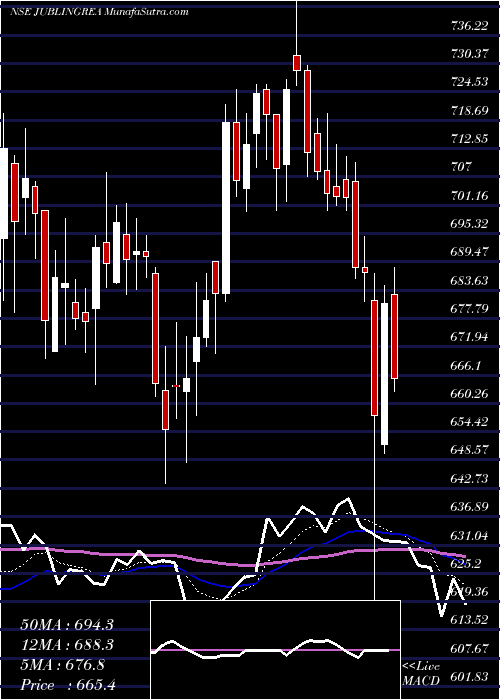Click the 648.57 price axis label

[469, 450]
